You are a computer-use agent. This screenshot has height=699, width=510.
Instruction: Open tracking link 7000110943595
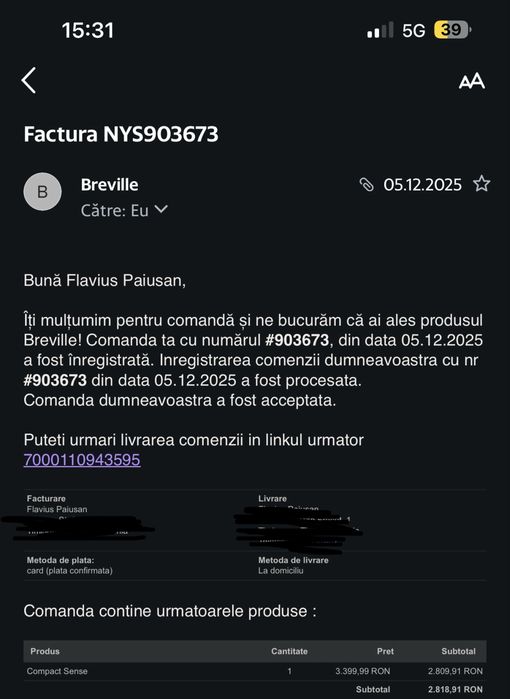coord(82,460)
